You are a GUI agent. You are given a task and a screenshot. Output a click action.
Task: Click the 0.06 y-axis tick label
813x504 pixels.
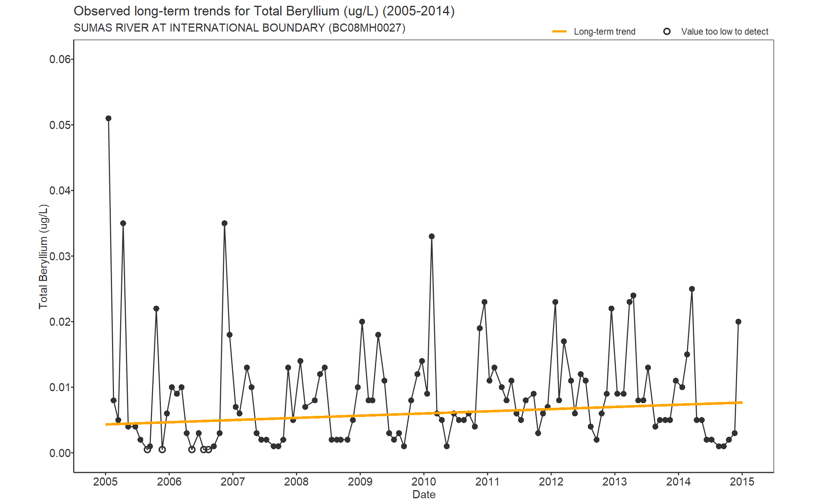(60, 59)
